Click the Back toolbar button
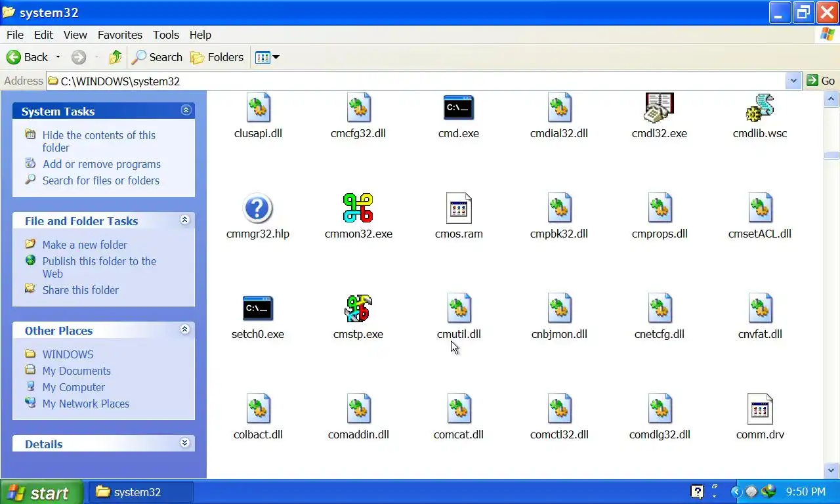The image size is (840, 504). click(x=28, y=57)
